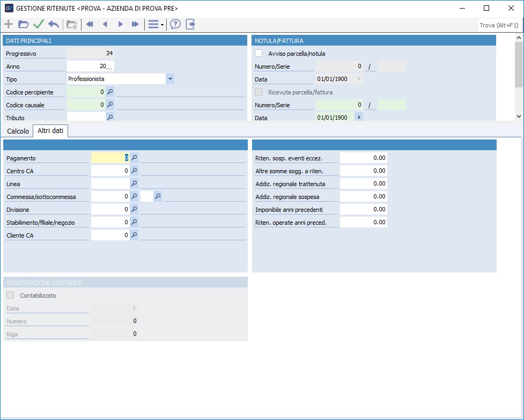This screenshot has height=420, width=524.
Task: Click scroll-down arrow of the top panel scrollbar
Action: (518, 116)
